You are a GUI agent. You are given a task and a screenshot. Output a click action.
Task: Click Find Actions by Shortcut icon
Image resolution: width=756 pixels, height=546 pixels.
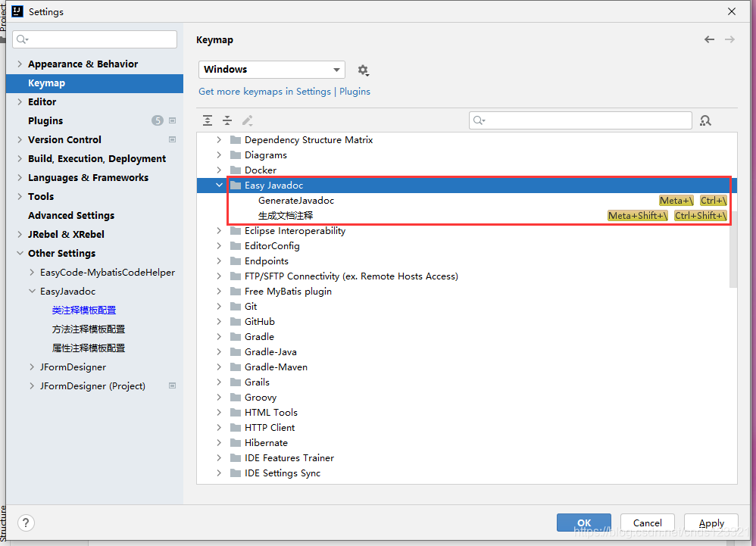point(705,120)
